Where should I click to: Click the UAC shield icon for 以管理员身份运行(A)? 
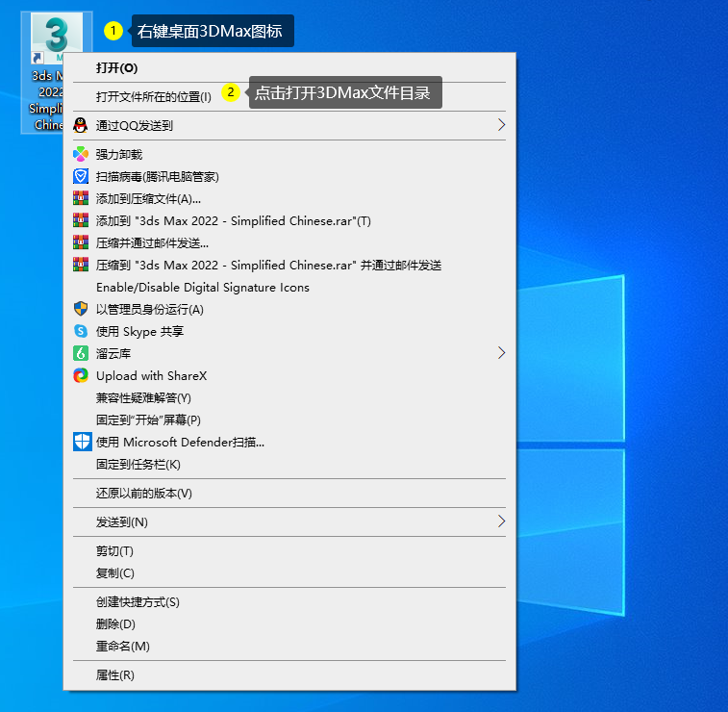point(81,309)
